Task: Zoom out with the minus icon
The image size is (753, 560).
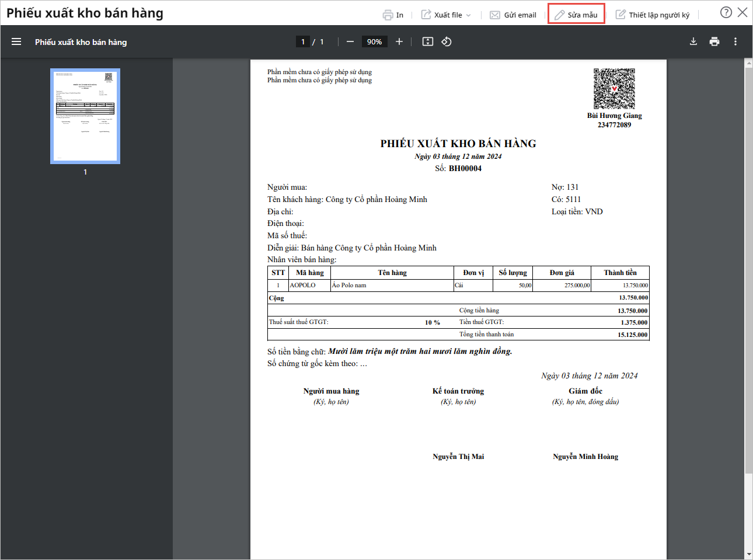Action: (x=350, y=41)
